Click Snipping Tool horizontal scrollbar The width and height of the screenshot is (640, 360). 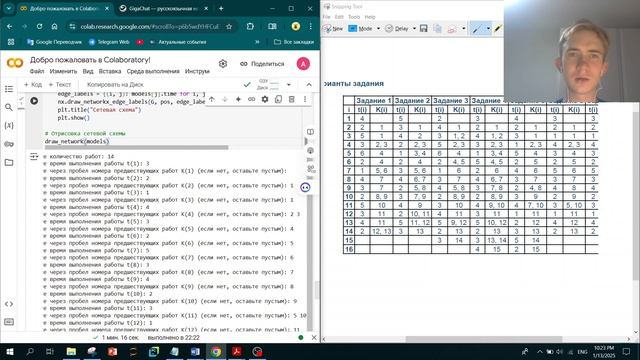[x=484, y=339]
